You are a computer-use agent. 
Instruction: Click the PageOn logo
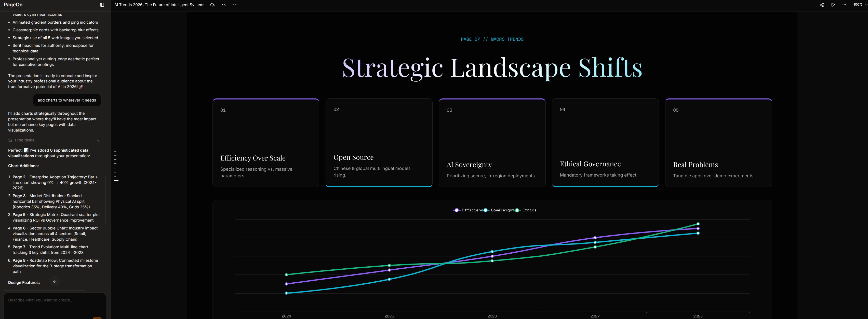pos(13,5)
